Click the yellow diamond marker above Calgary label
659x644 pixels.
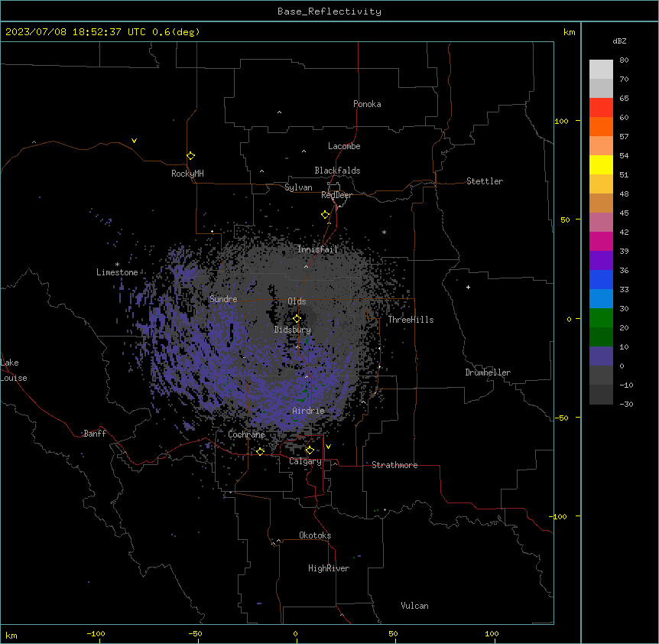310,450
